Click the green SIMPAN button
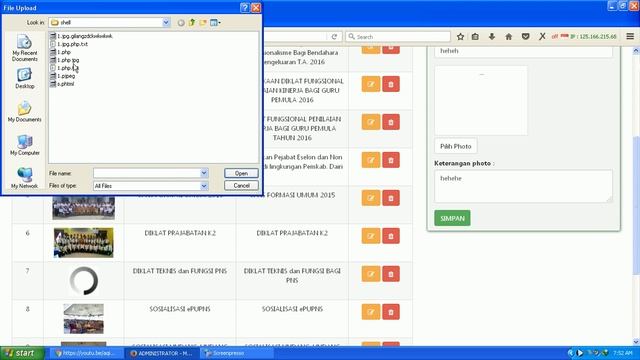Viewport: 640px width, 360px height. [x=452, y=218]
